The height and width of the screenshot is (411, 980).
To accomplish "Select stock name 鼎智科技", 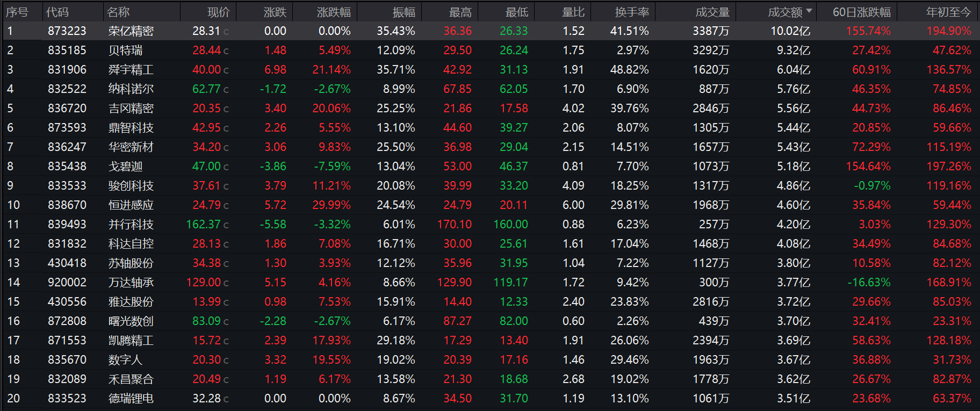I will point(131,128).
